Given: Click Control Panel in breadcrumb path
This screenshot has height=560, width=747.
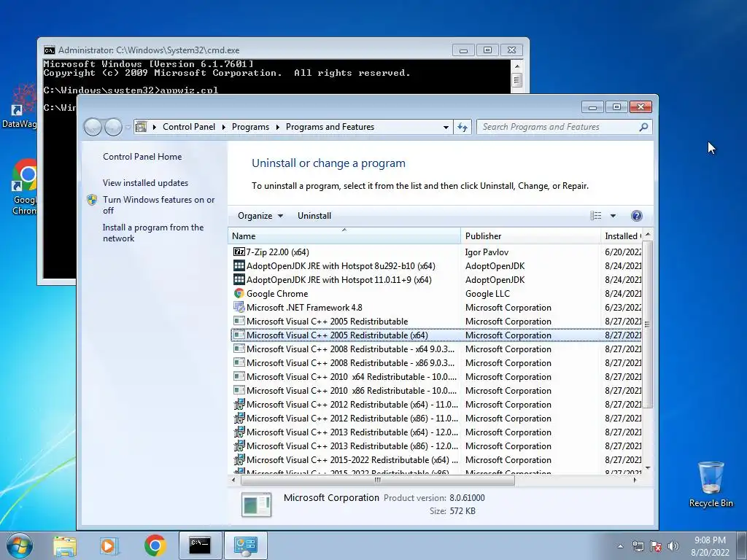Looking at the screenshot, I should (x=189, y=127).
